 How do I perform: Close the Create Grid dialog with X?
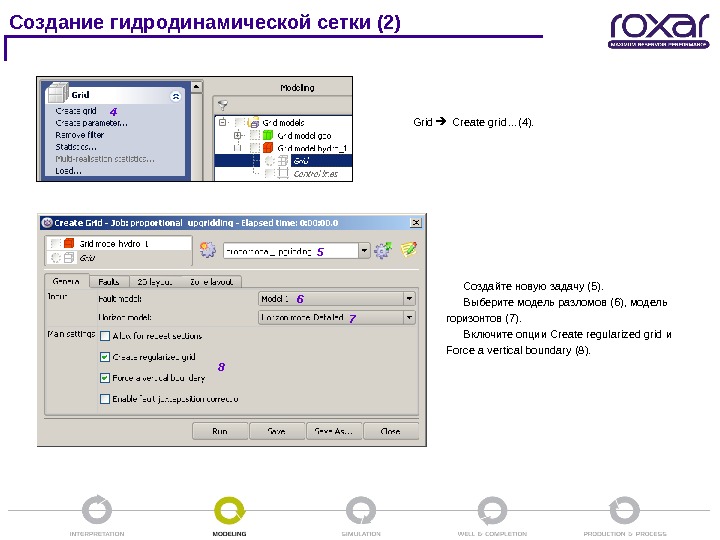pos(416,223)
